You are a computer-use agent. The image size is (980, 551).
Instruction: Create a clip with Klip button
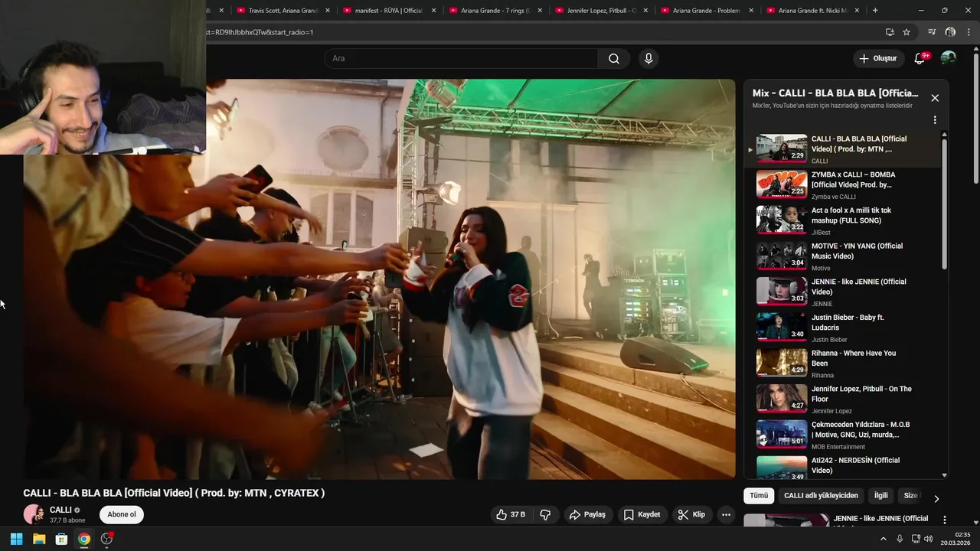click(x=691, y=515)
